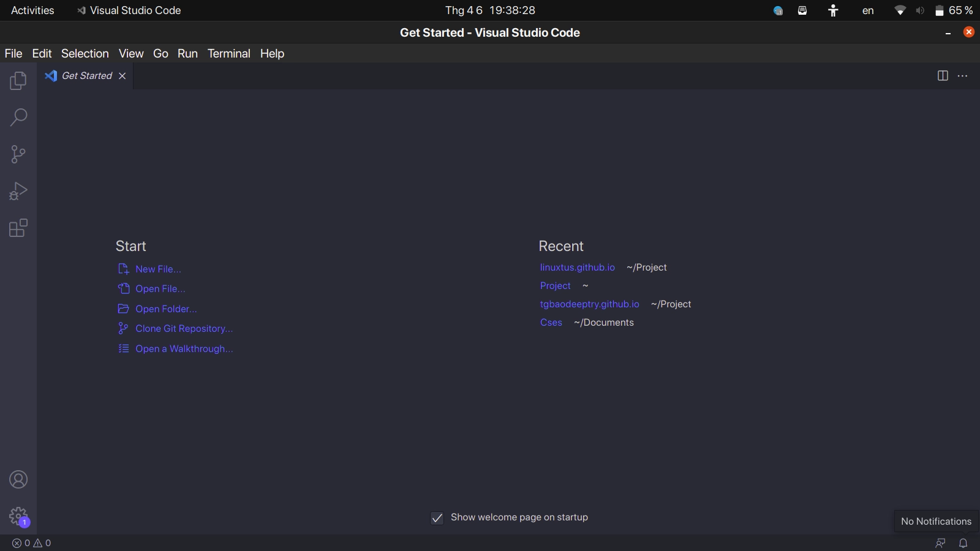Open the Extensions view icon
This screenshot has width=980, height=551.
pos(18,228)
